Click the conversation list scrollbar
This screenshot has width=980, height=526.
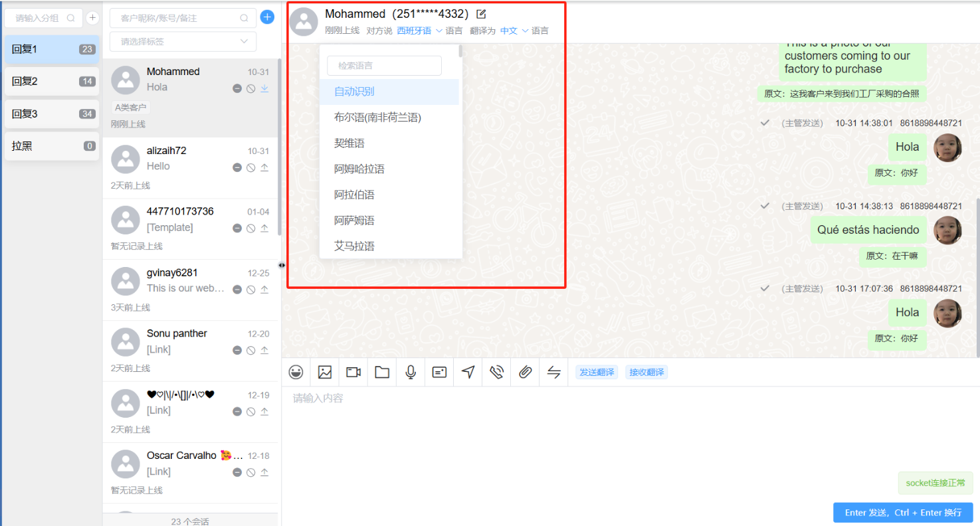(x=279, y=146)
